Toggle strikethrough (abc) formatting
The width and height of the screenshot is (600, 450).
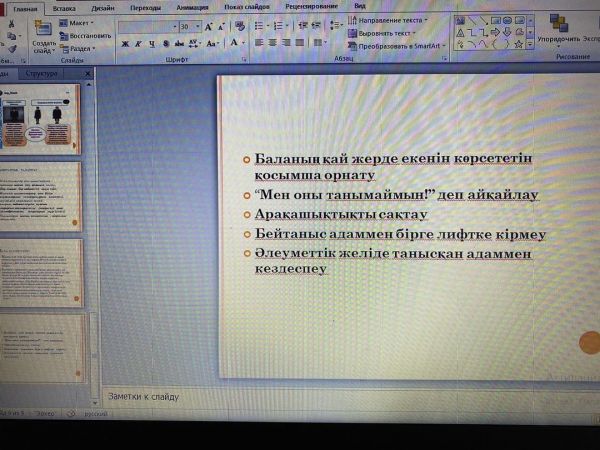(x=177, y=44)
